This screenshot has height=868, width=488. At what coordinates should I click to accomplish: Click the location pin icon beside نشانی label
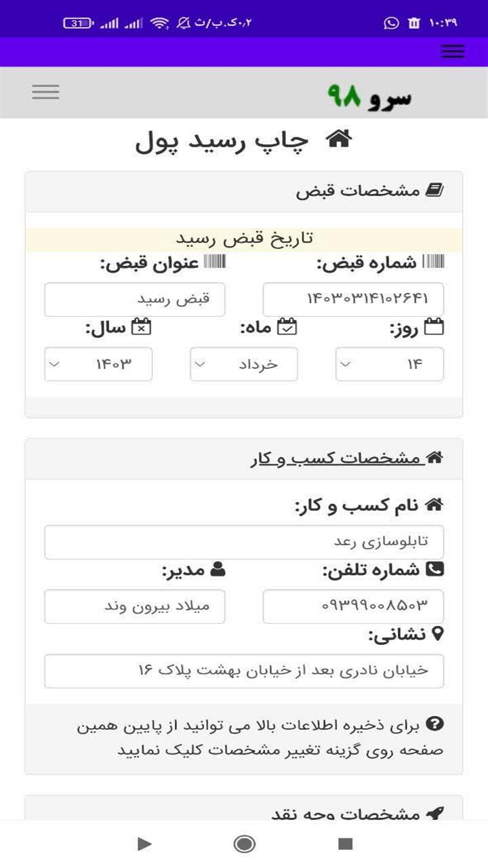tap(438, 635)
